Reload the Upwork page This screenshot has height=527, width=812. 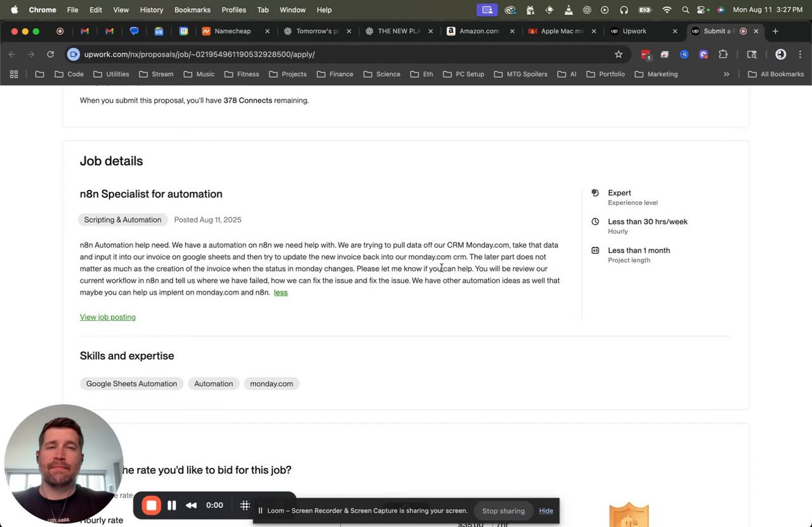[x=50, y=55]
